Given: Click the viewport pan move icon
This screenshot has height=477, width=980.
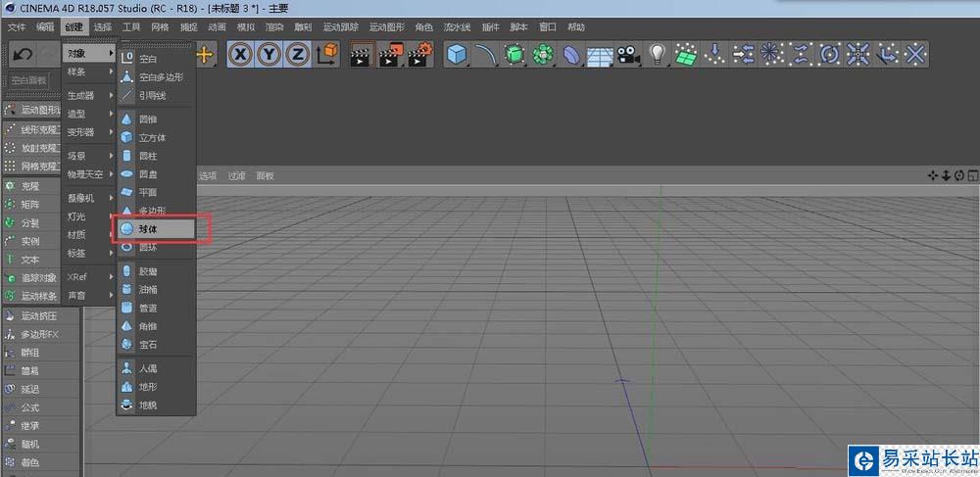Looking at the screenshot, I should tap(933, 176).
